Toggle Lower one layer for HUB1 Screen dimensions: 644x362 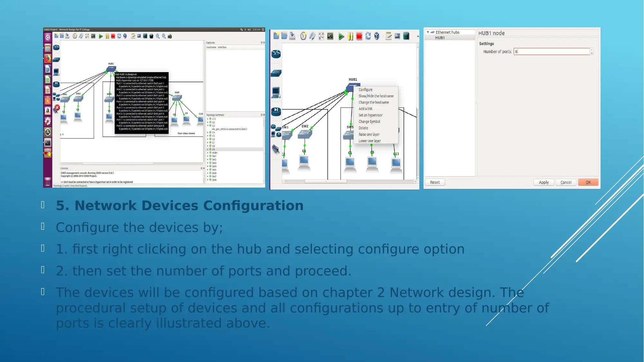tap(370, 141)
